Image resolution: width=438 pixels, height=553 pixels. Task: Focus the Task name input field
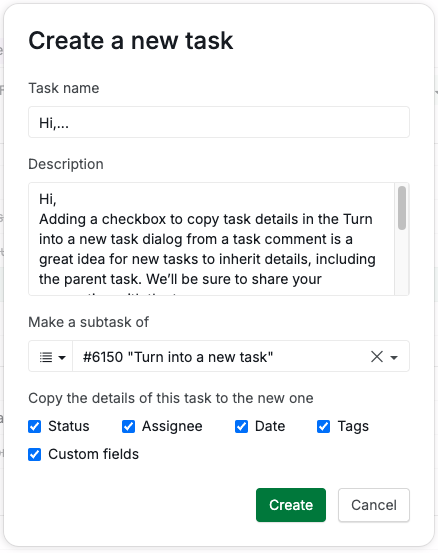(x=219, y=122)
